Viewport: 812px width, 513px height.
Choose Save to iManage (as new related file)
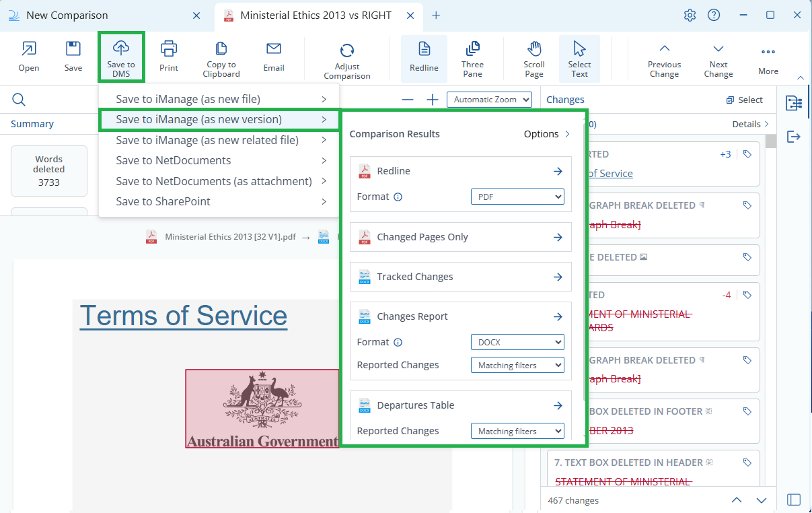click(x=219, y=140)
